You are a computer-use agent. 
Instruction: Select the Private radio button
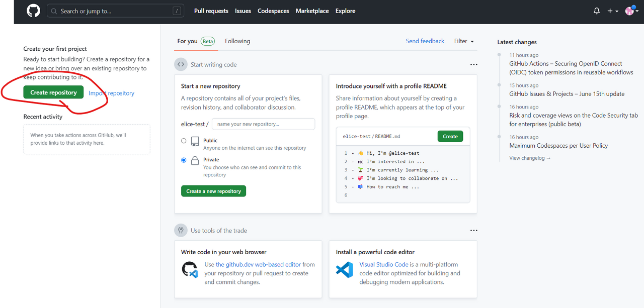[x=184, y=160]
